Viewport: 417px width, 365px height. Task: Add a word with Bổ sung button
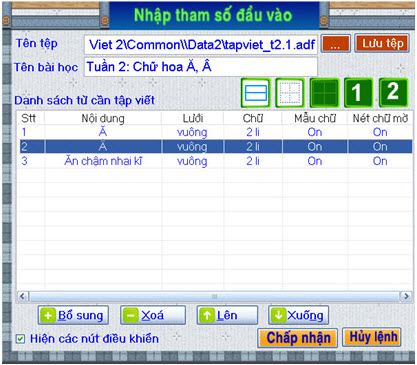point(73,315)
